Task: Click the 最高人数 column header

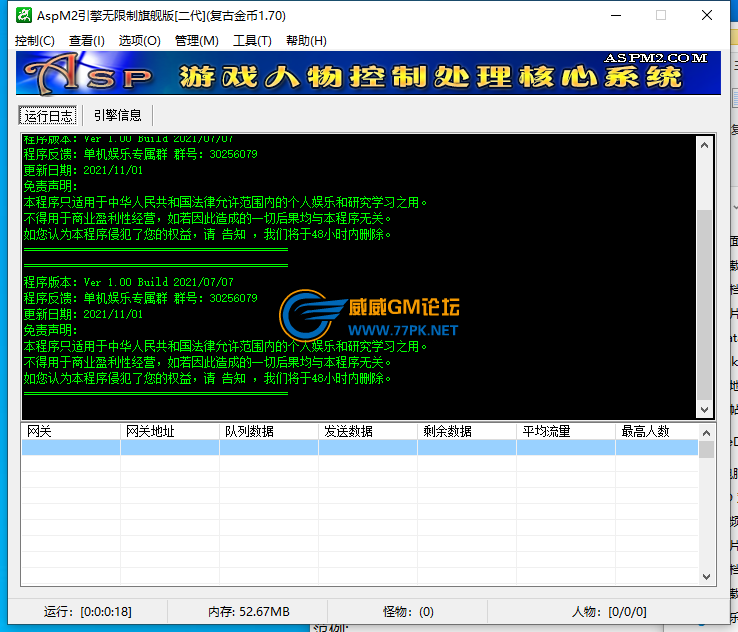Action: click(657, 432)
